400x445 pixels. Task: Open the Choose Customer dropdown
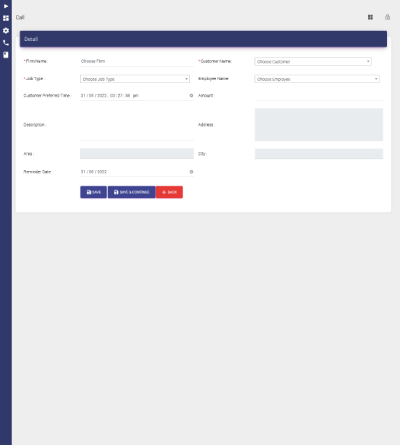pyautogui.click(x=313, y=61)
